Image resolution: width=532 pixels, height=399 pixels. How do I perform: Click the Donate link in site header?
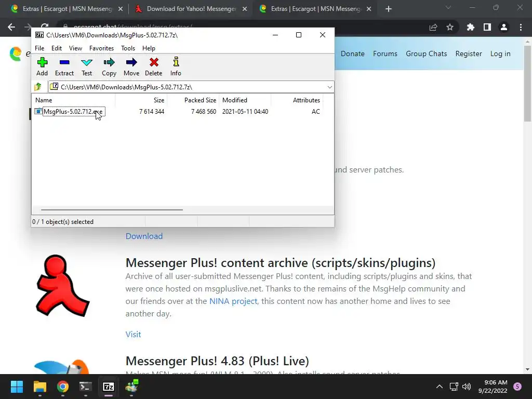pyautogui.click(x=353, y=54)
